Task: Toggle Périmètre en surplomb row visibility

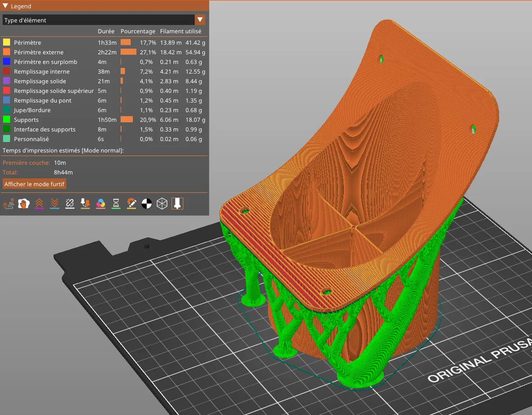Action: (x=104, y=62)
